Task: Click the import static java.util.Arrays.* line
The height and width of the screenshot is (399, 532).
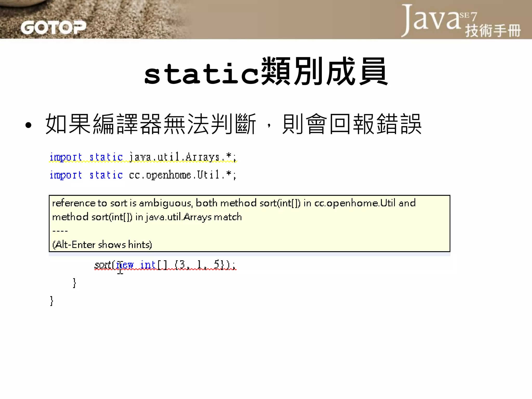Action: click(x=143, y=157)
